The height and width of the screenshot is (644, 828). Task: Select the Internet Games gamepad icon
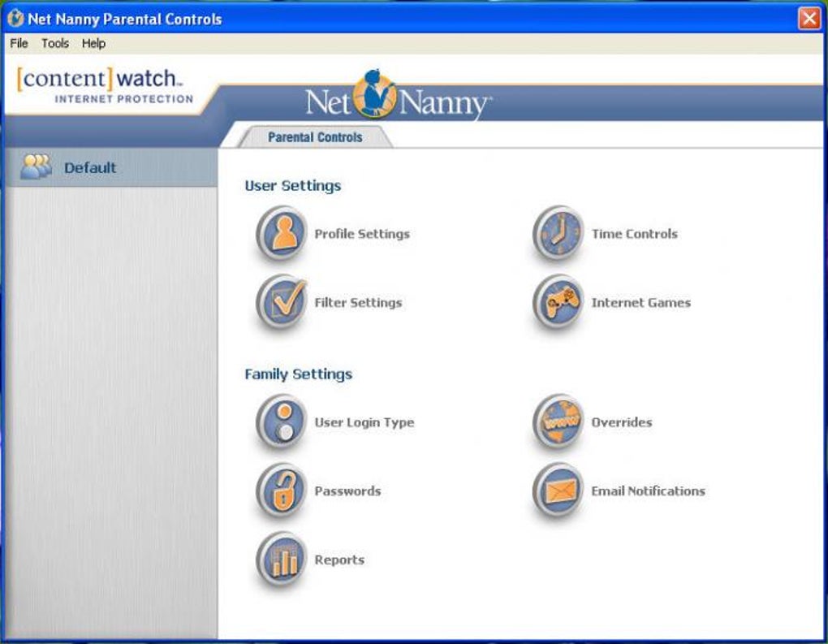point(558,301)
